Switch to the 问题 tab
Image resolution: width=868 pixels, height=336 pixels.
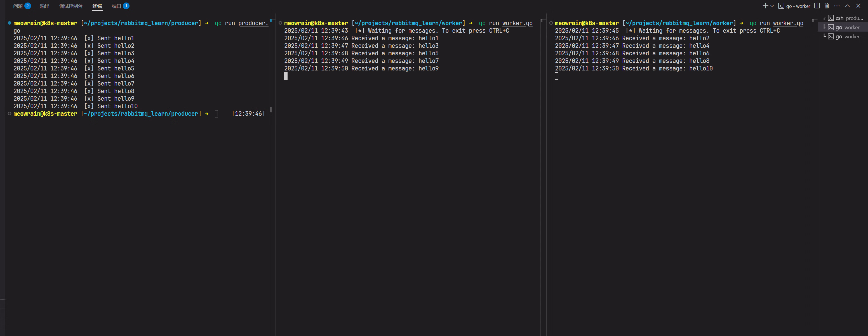pyautogui.click(x=18, y=6)
